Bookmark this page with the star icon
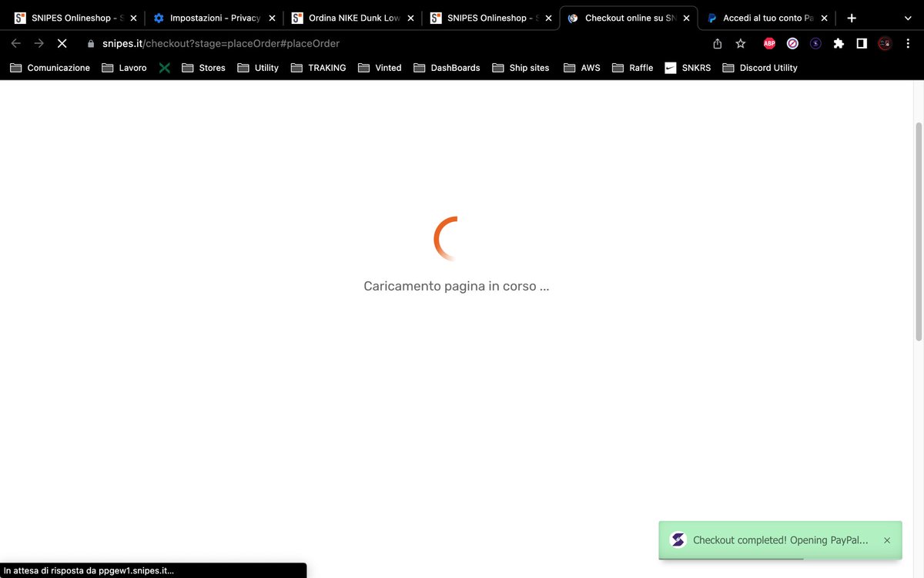The height and width of the screenshot is (578, 924). coord(741,44)
